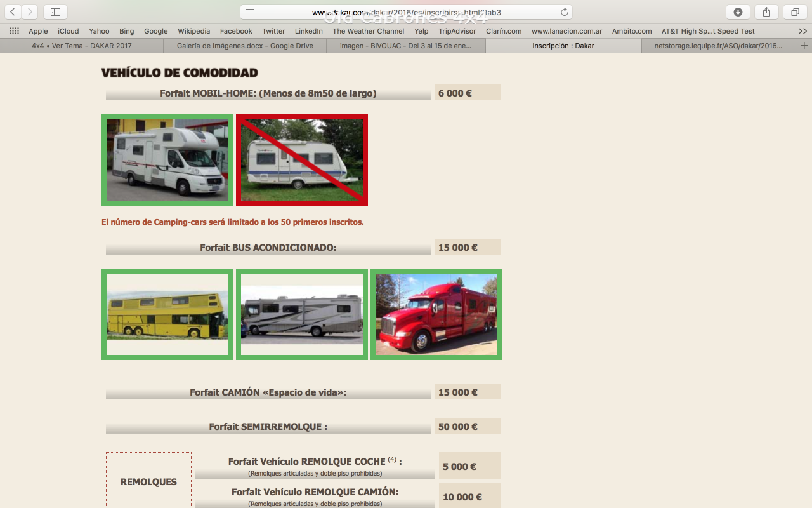Viewport: 812px width, 508px height.
Task: Open a new tab with plus button
Action: coord(804,46)
